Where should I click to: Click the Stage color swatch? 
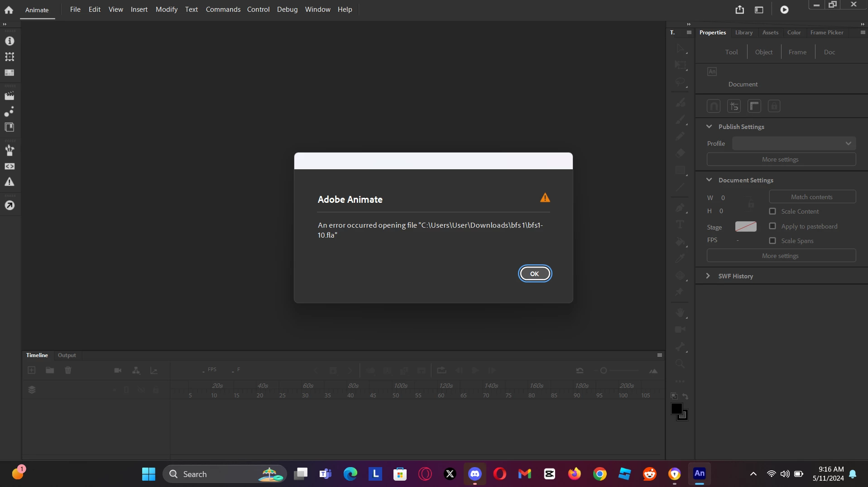(745, 227)
